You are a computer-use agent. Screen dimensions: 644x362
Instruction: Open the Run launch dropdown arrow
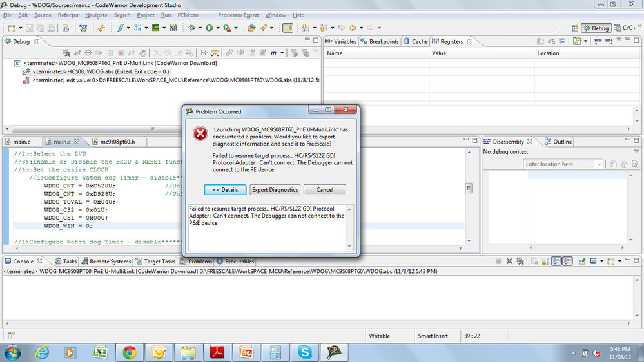[218, 28]
